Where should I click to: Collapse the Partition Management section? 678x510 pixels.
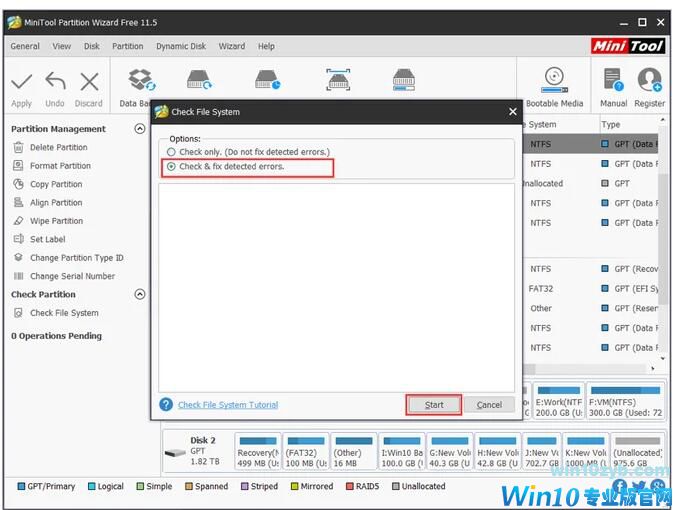(140, 129)
